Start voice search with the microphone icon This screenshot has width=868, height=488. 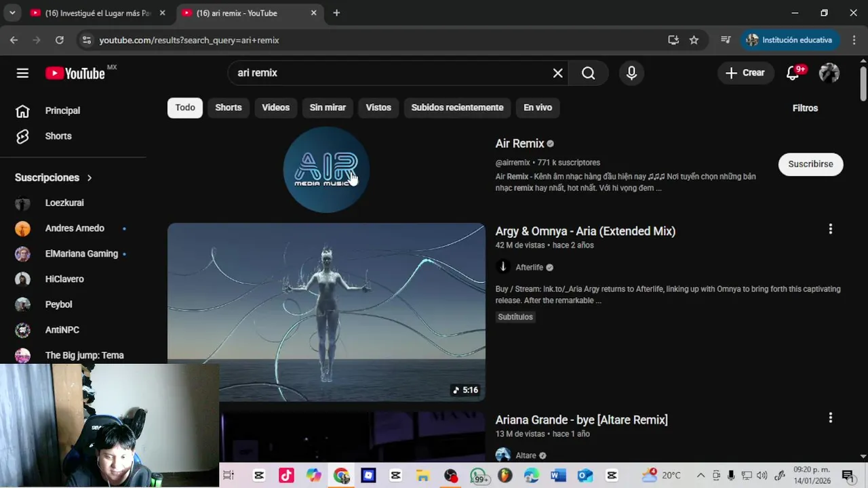[x=631, y=73]
